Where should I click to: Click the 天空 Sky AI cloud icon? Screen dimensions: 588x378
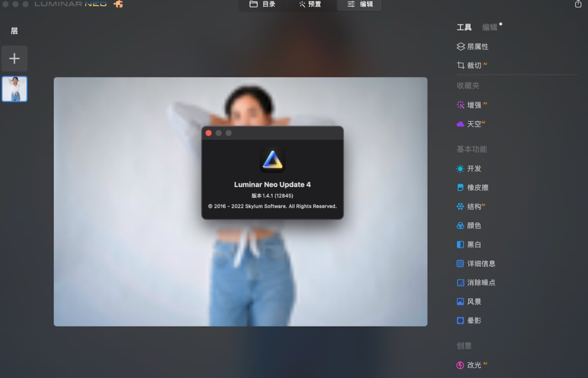point(460,124)
